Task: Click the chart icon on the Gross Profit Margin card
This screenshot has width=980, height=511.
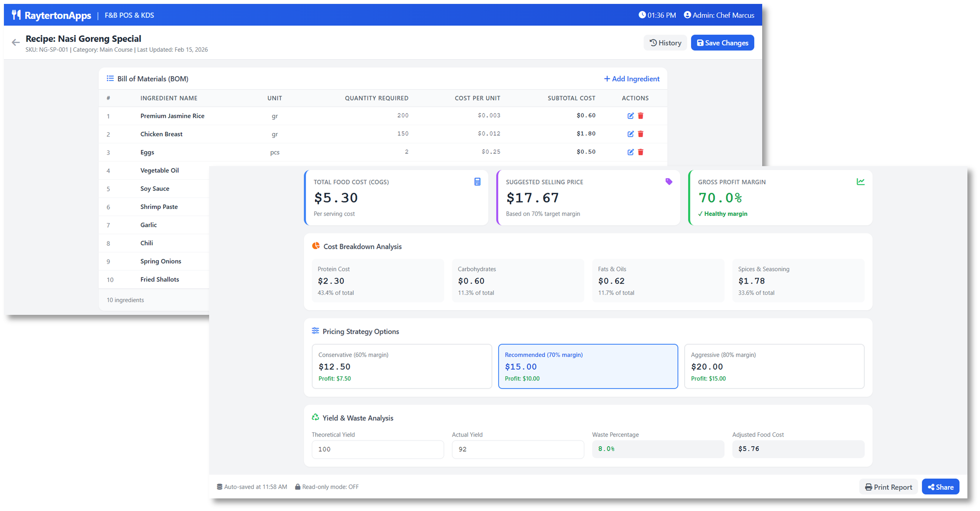Action: pos(860,182)
